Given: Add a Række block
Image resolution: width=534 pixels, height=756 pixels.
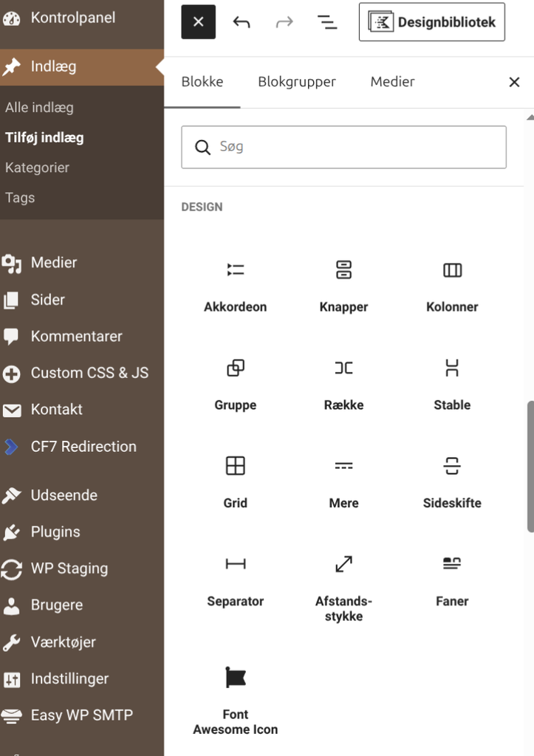Looking at the screenshot, I should (343, 384).
